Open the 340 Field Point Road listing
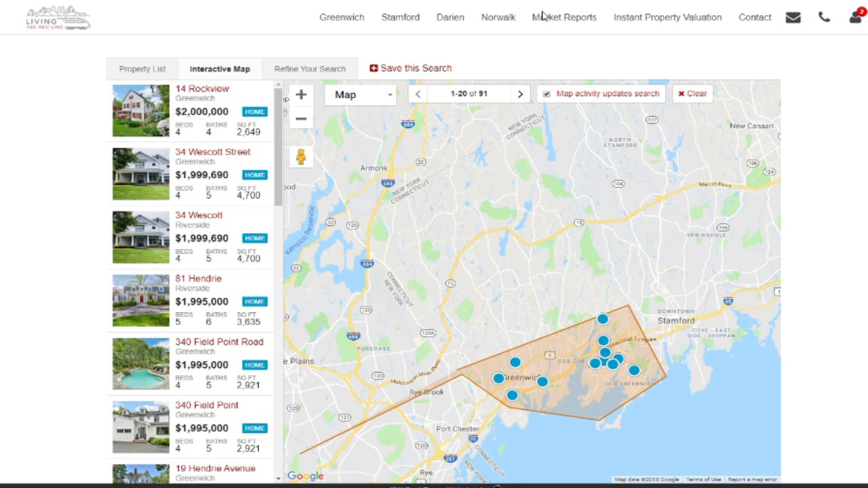Viewport: 868px width, 488px height. pos(219,342)
